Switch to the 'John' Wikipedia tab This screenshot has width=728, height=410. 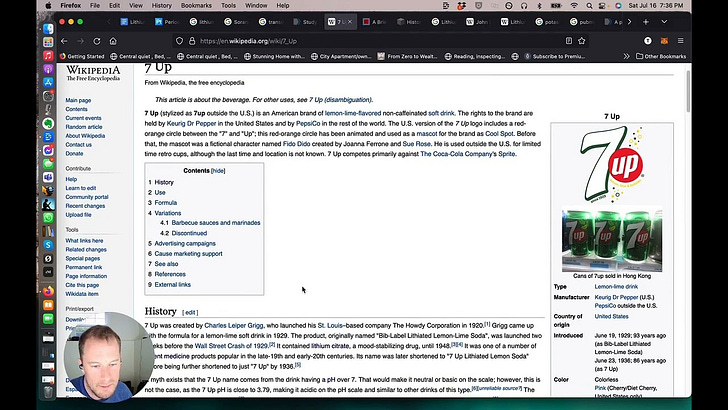pos(478,22)
